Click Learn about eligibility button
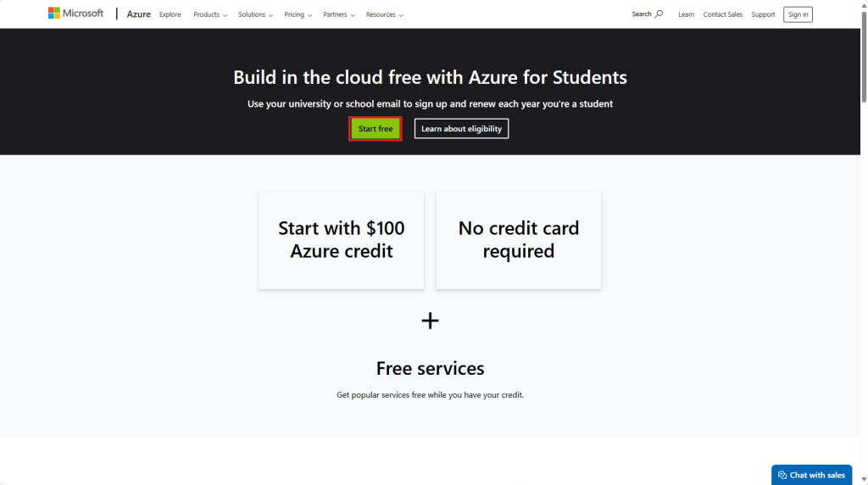Viewport: 868px width, 485px height. coord(461,129)
